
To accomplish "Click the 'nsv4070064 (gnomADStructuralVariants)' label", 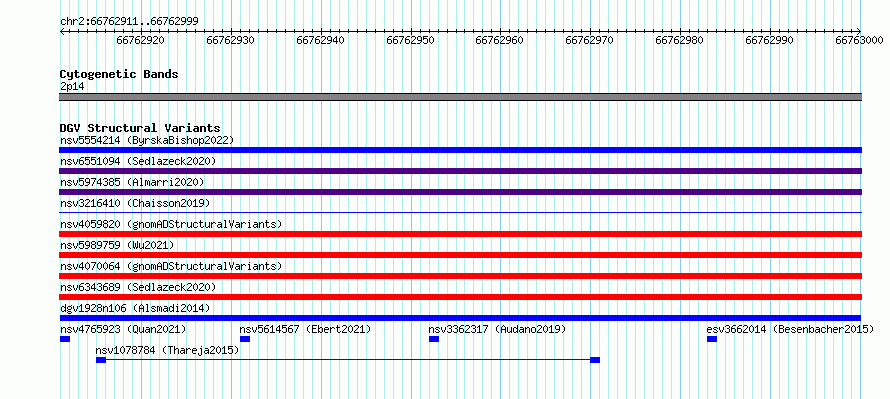I will [171, 266].
